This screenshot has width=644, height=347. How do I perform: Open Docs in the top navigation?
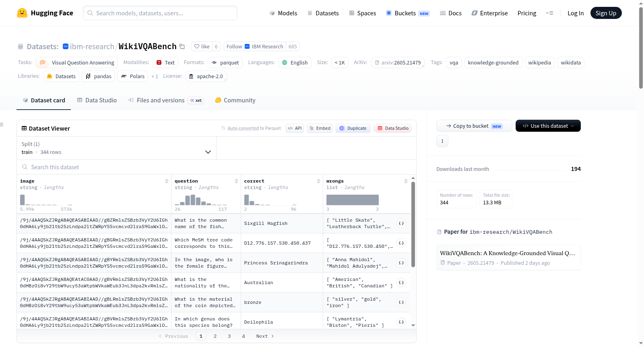451,13
